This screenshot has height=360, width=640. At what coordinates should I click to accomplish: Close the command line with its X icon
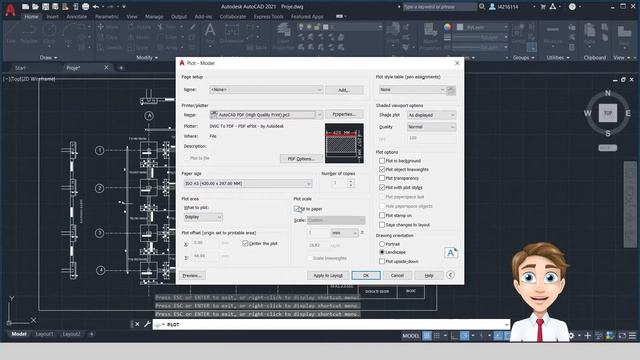(137, 324)
